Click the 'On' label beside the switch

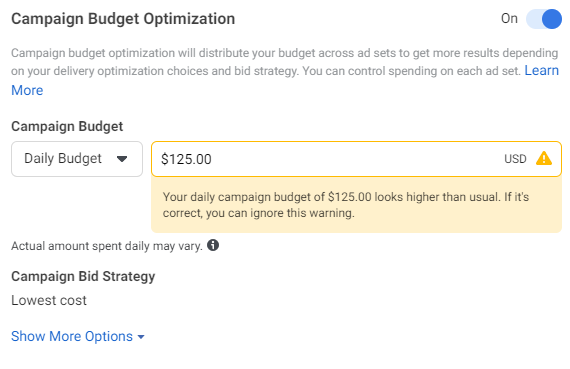(x=509, y=19)
